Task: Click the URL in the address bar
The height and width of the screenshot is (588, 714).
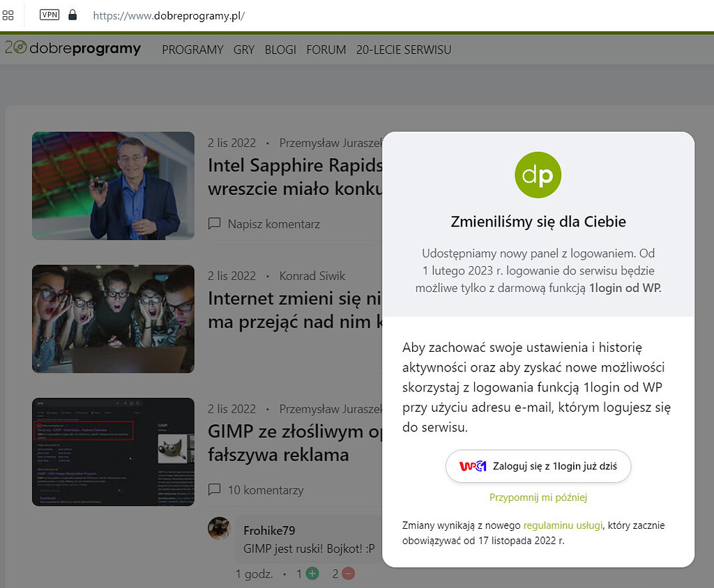Action: coord(169,15)
